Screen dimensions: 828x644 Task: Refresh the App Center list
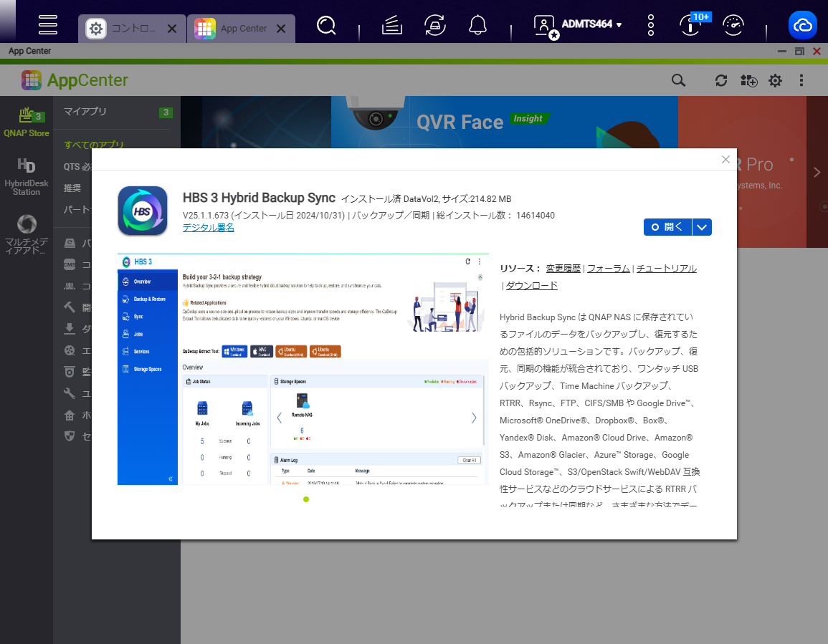coord(721,80)
